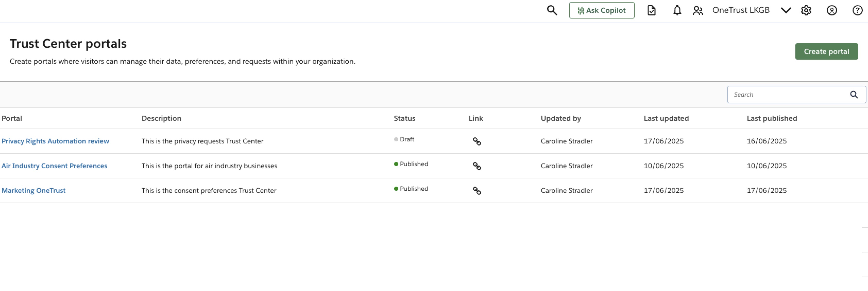The height and width of the screenshot is (291, 868).
Task: Open Privacy Rights Automation review portal
Action: [x=55, y=141]
